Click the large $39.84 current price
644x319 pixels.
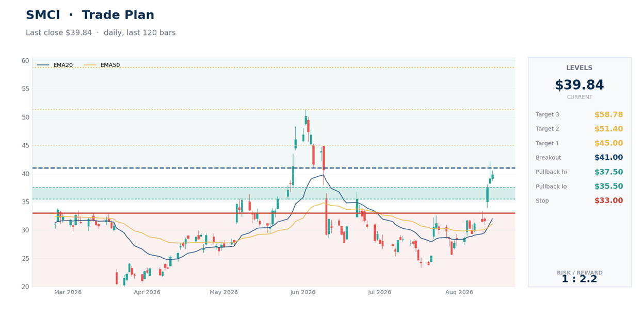(579, 85)
